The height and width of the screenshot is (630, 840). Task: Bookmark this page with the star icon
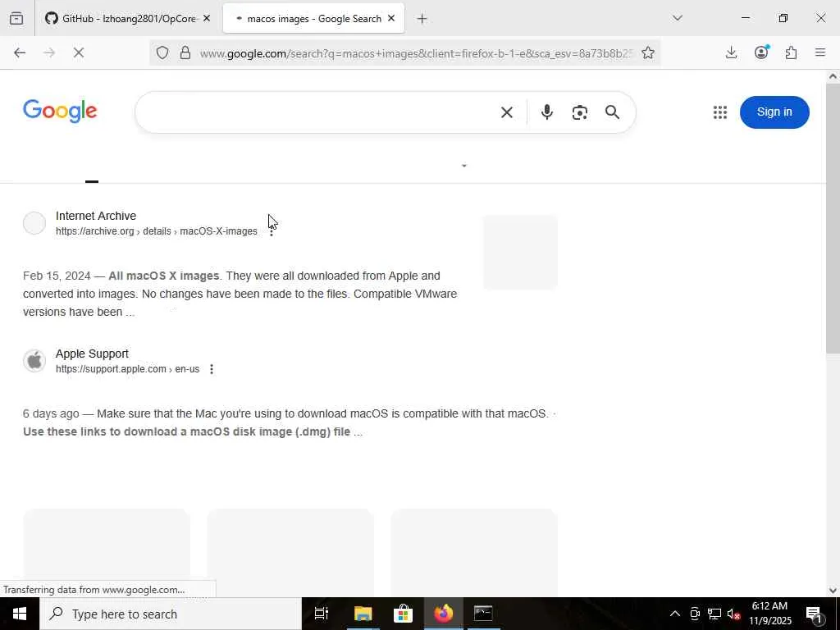point(648,52)
